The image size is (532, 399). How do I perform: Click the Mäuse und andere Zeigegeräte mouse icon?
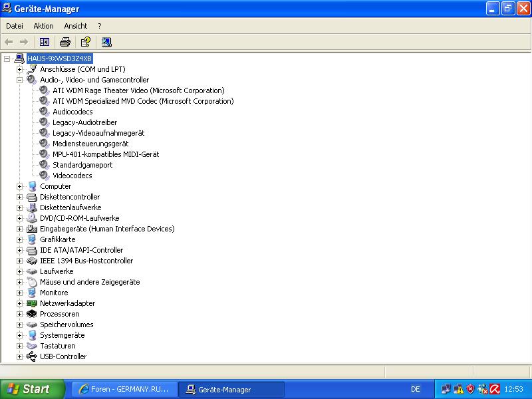(32, 282)
